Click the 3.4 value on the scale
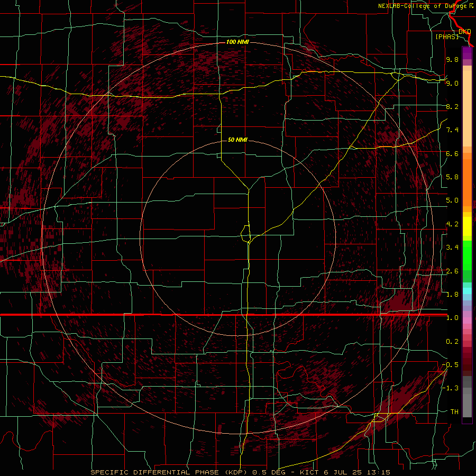The image size is (476, 476). pos(452,248)
